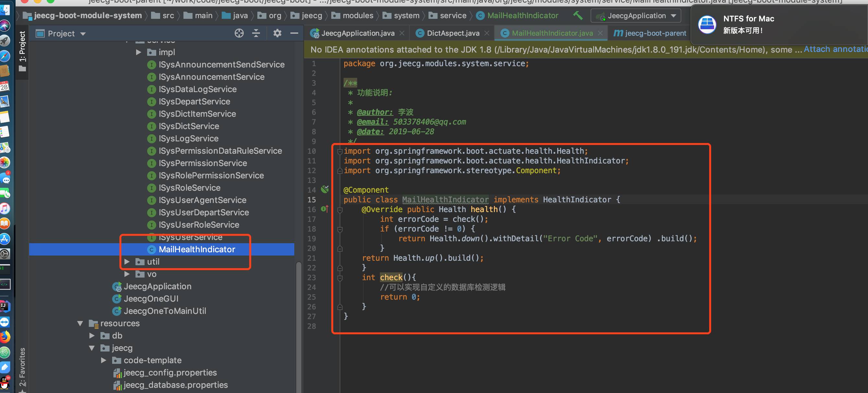
Task: Collapse the health() method fold marker
Action: click(x=340, y=210)
